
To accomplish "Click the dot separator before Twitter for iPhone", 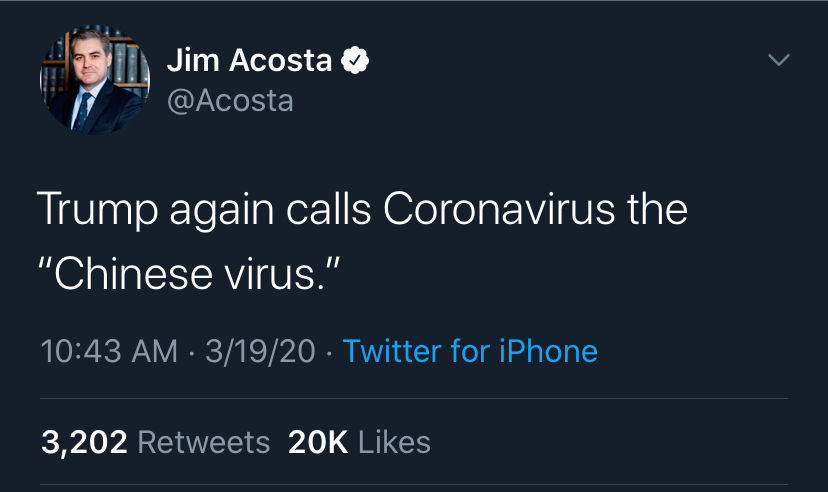I will click(330, 353).
